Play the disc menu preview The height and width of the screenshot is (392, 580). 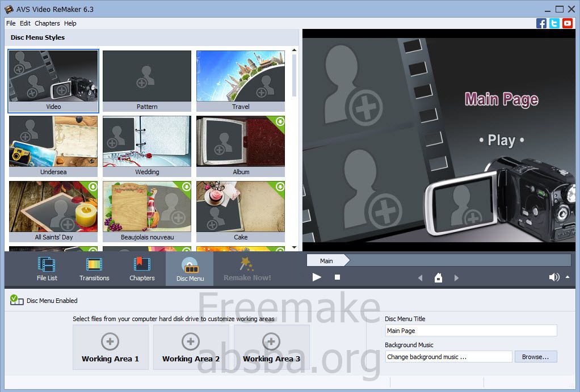click(x=317, y=277)
